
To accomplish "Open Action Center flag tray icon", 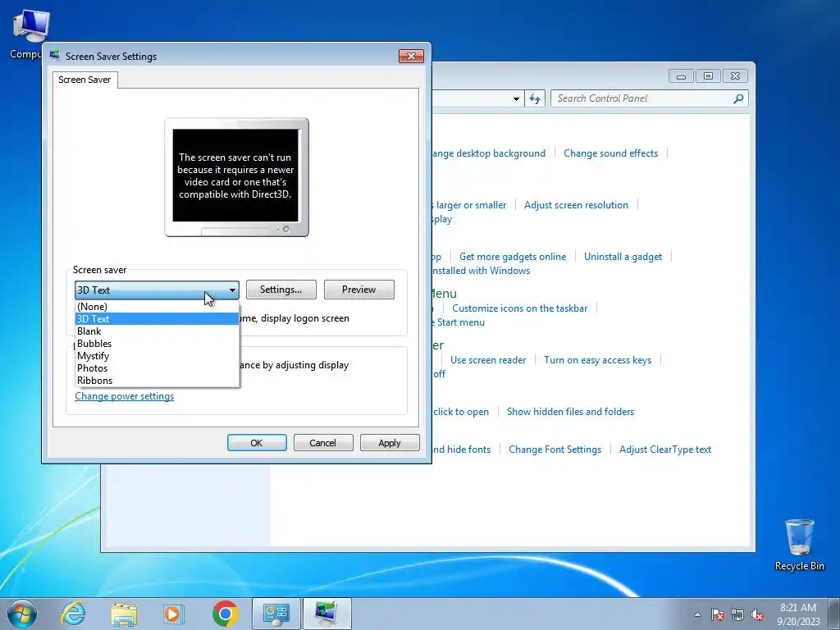I will (x=718, y=614).
